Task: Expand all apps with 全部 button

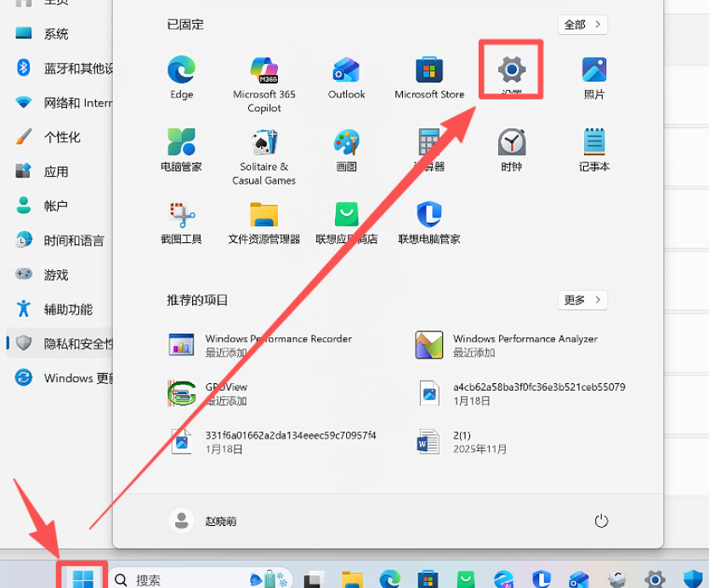Action: pos(582,25)
